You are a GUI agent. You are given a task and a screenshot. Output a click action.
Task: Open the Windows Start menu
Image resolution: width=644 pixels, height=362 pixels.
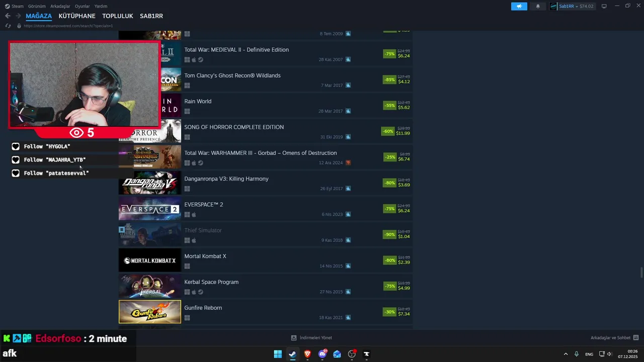tap(278, 354)
